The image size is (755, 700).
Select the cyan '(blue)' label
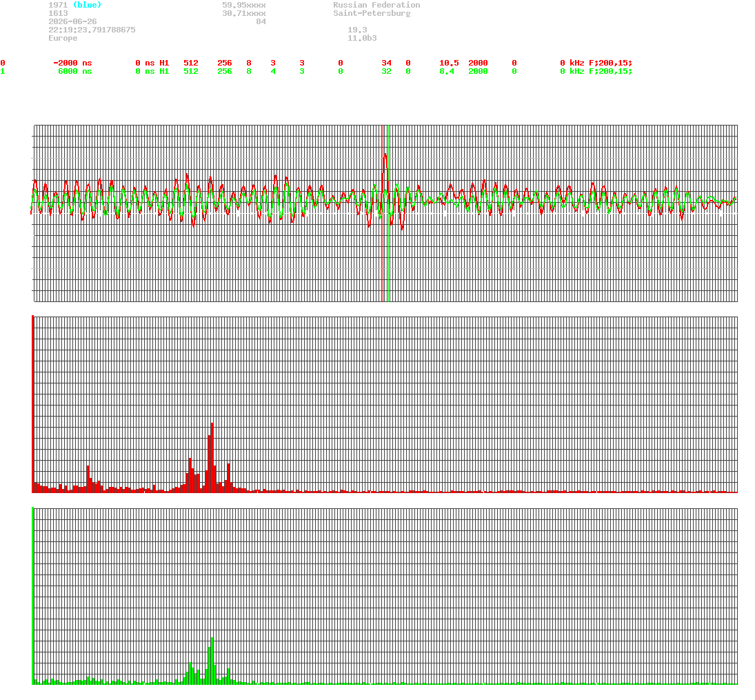(x=87, y=5)
